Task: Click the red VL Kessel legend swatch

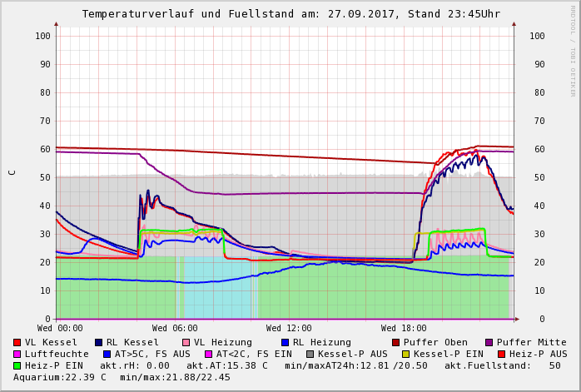Action: [x=17, y=342]
